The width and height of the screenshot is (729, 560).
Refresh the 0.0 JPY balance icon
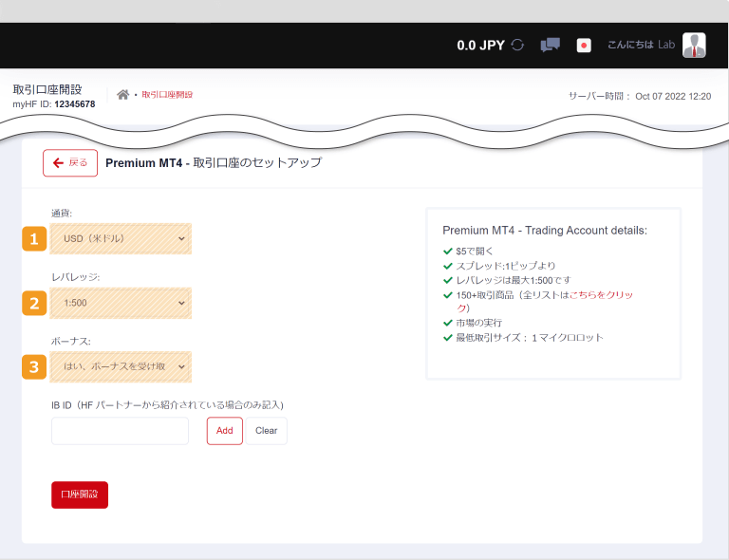click(517, 45)
